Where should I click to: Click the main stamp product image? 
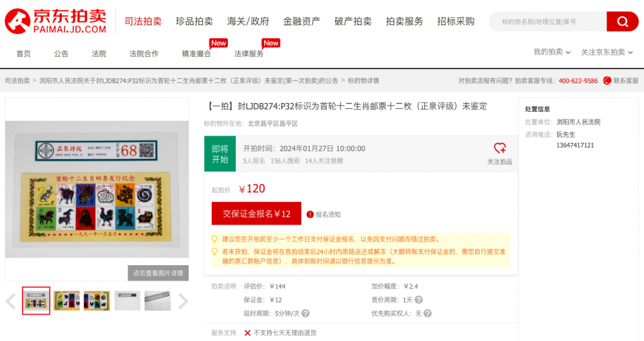(97, 189)
